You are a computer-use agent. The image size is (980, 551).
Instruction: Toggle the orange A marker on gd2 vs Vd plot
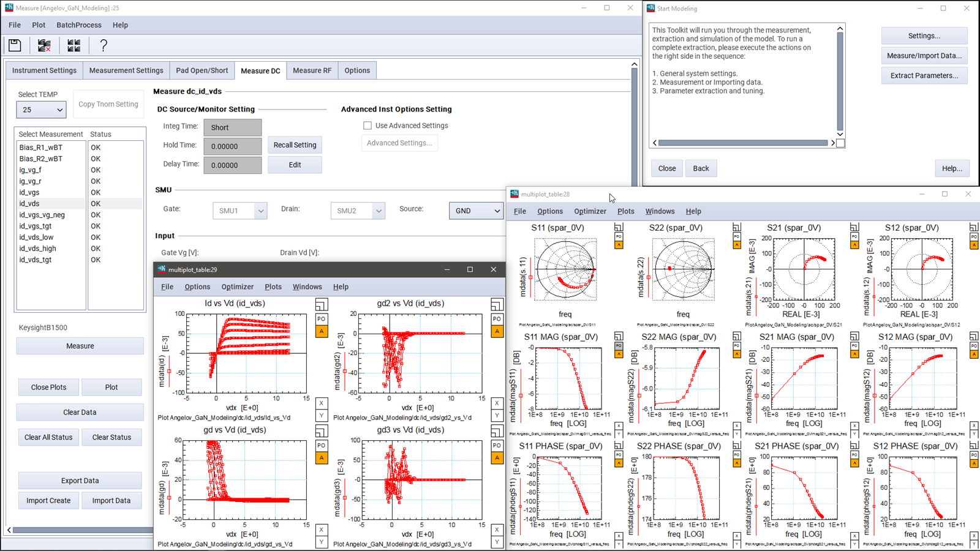[x=497, y=331]
